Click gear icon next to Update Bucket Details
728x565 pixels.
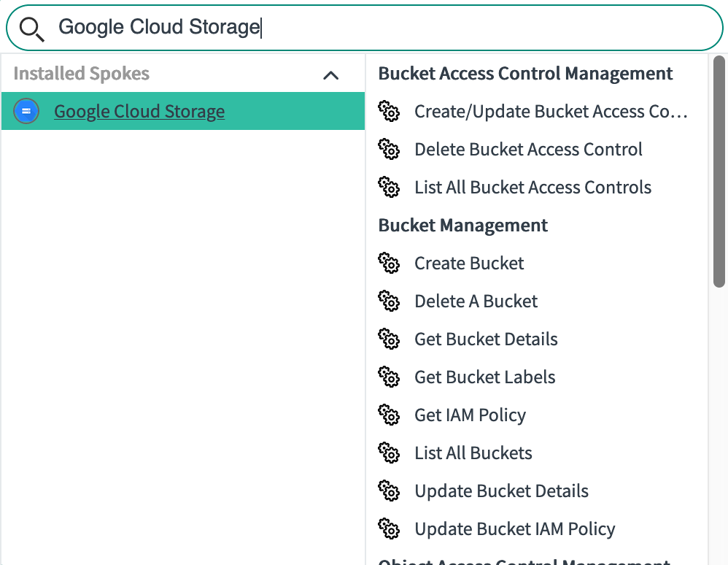(390, 491)
